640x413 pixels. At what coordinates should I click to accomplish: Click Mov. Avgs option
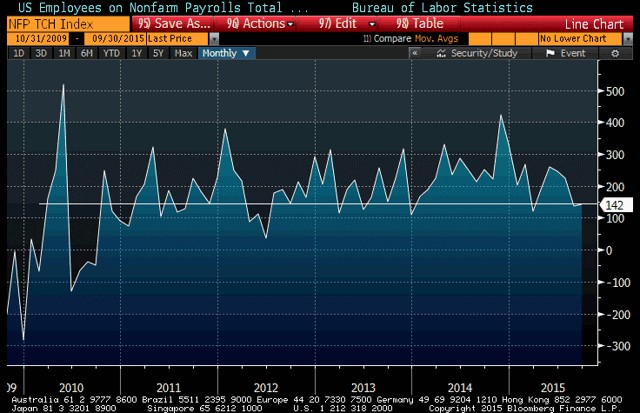[436, 39]
